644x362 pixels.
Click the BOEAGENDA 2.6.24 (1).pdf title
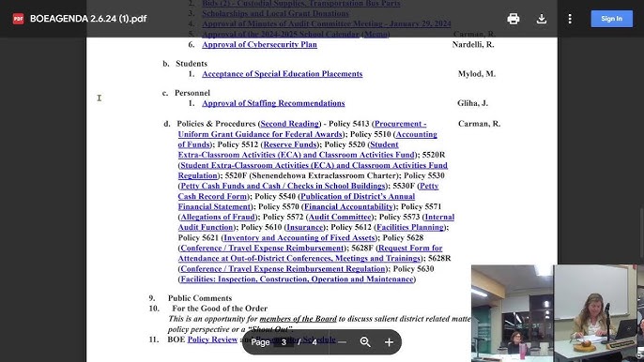pos(88,19)
